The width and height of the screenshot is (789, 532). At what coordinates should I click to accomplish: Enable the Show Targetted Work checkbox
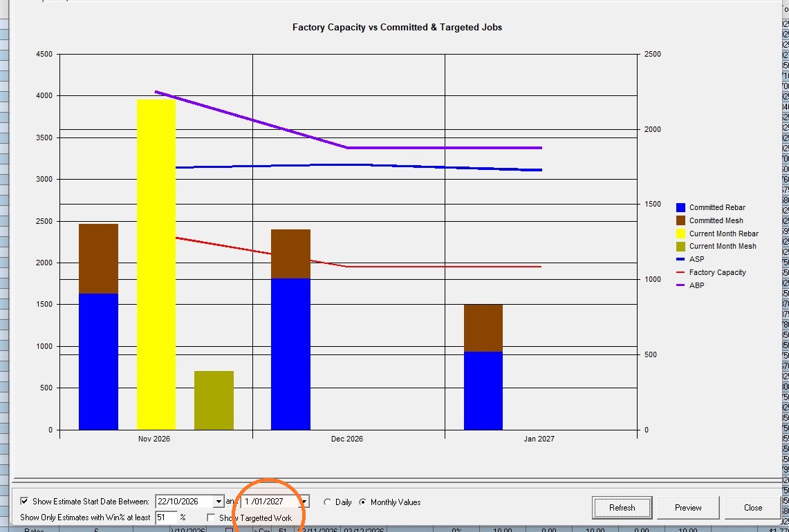coord(212,517)
